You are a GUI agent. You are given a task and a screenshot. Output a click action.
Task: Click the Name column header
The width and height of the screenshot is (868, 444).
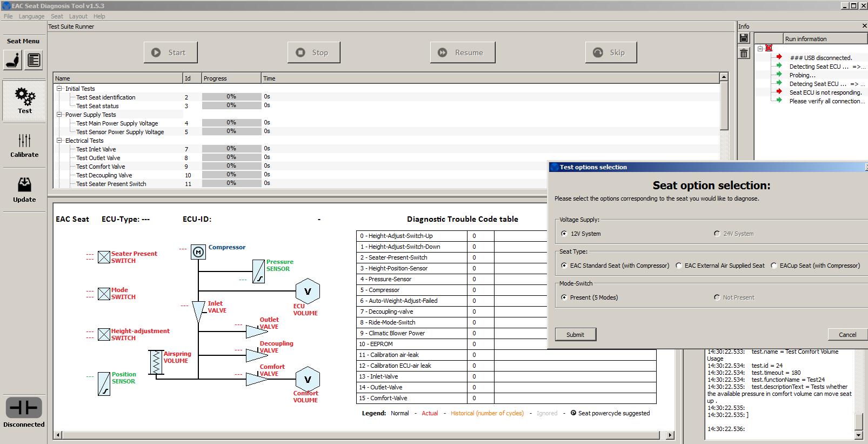(x=118, y=78)
